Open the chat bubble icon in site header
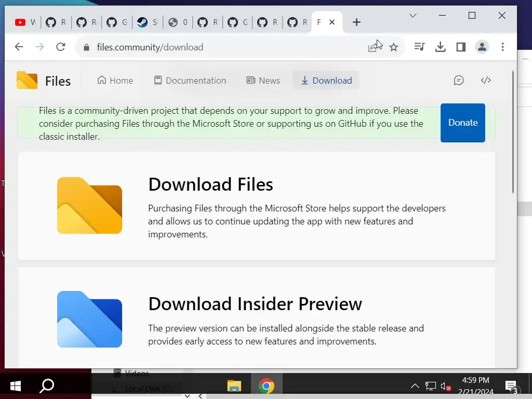 [458, 81]
